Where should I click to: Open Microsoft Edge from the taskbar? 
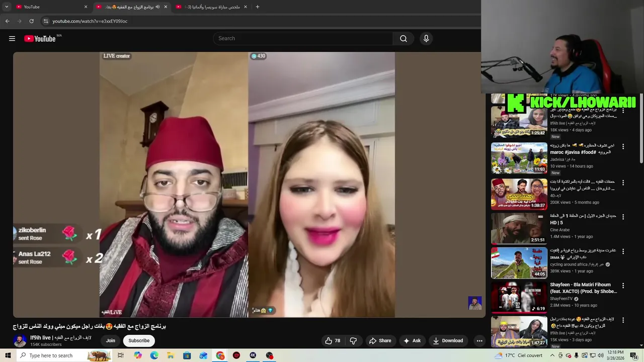pos(154,355)
